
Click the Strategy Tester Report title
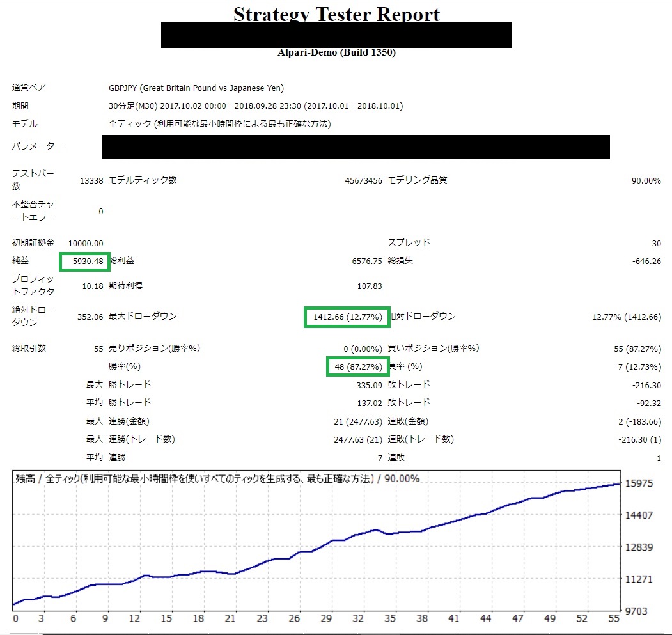point(336,13)
